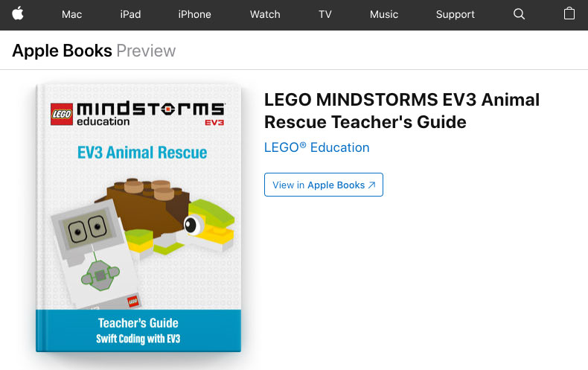Go to the iPad section

[130, 14]
